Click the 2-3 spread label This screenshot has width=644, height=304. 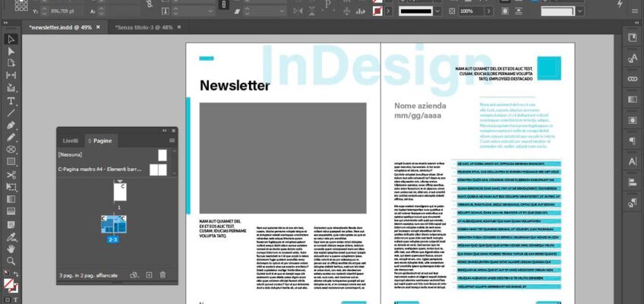[x=113, y=240]
